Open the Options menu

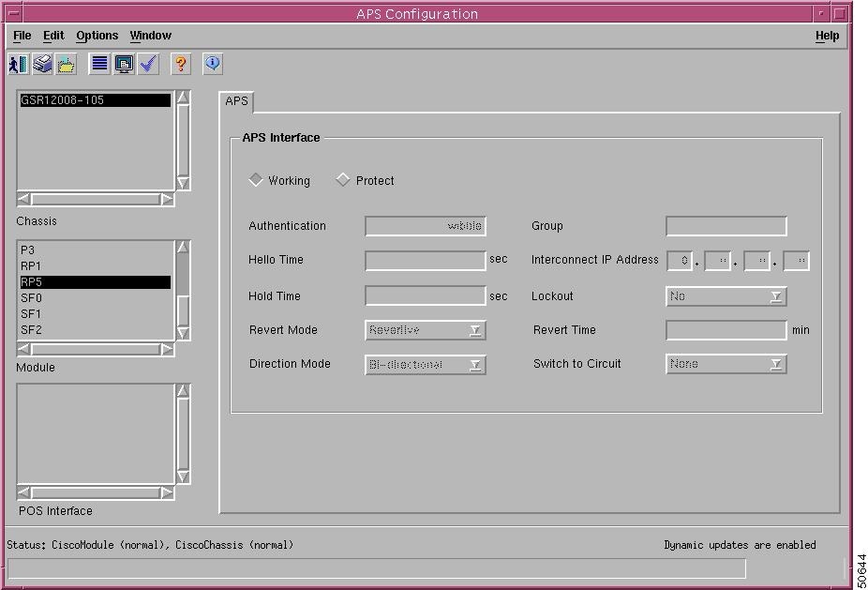(x=97, y=36)
